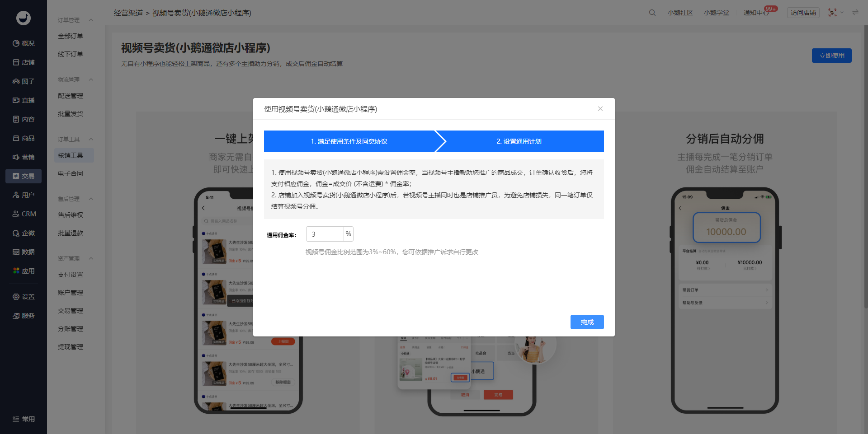Open the 直播 live sidebar item
This screenshot has width=868, height=434.
click(x=24, y=100)
